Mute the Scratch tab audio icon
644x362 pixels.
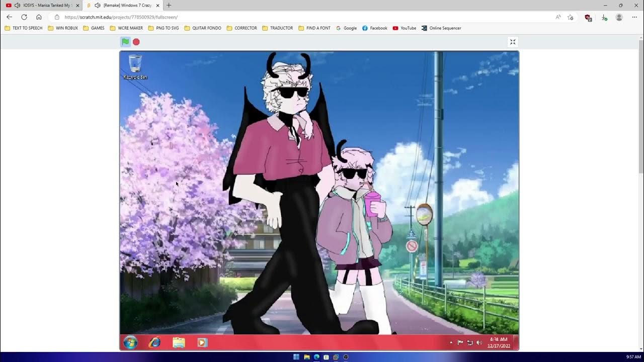[98, 5]
